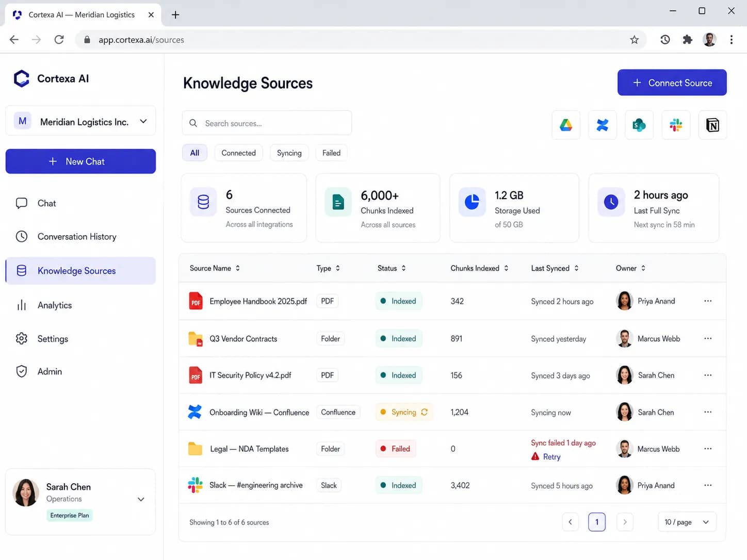Screen dimensions: 747x560
Task: Click Priya Anand avatar in Employee Handbook row
Action: point(625,301)
